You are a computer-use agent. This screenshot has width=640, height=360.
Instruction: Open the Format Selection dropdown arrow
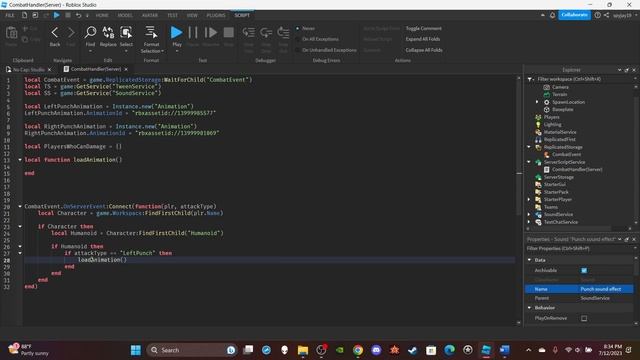tap(162, 51)
